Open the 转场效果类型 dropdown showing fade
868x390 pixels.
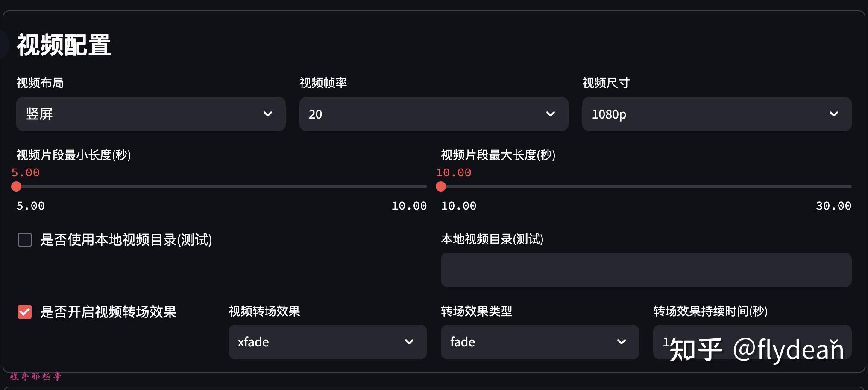[540, 342]
